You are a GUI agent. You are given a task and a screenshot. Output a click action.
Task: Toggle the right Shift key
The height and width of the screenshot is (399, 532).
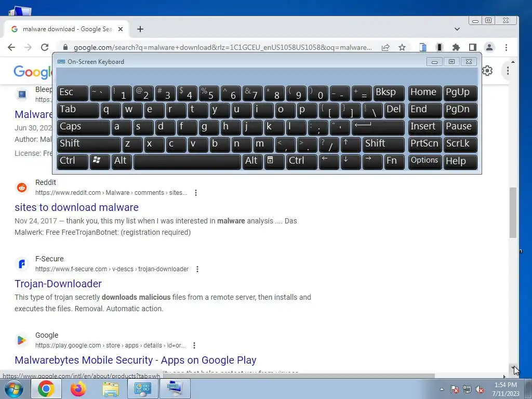click(x=383, y=144)
